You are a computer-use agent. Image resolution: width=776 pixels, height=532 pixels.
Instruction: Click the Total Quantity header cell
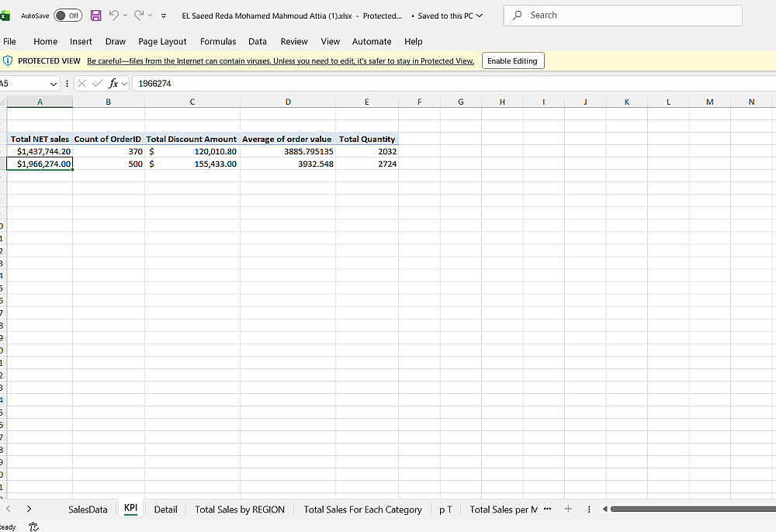point(367,139)
